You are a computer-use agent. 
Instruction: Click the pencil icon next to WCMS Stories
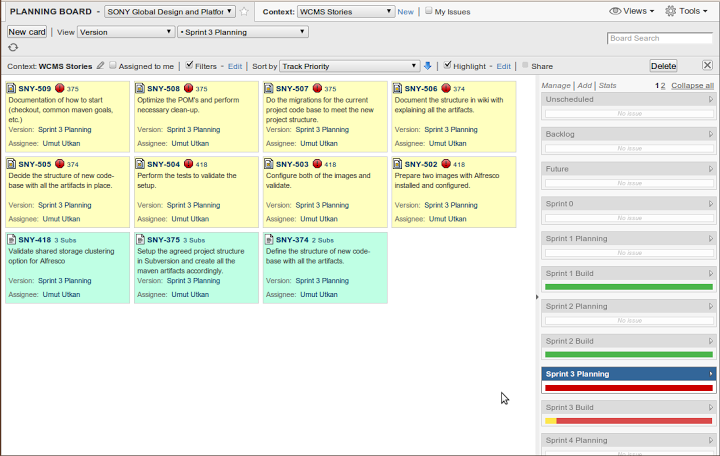pyautogui.click(x=101, y=66)
